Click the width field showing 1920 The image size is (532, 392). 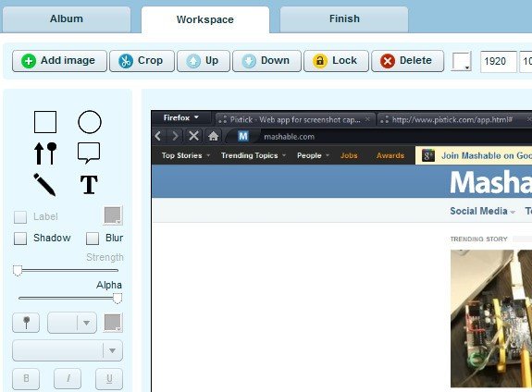click(x=499, y=61)
